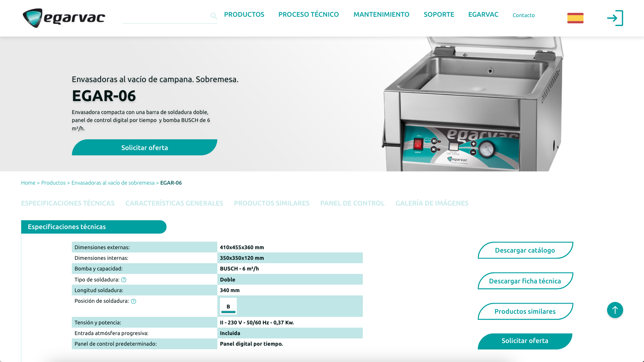
Task: Click the Tensión y potencia label
Action: coord(98,322)
